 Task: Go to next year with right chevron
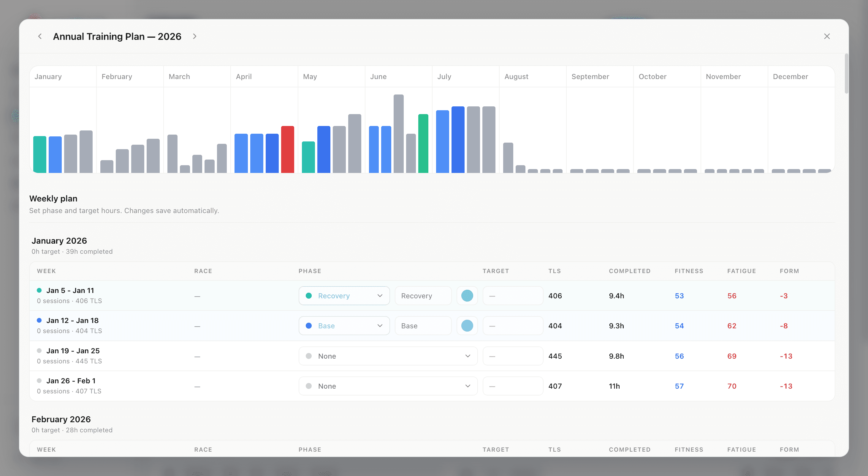(x=194, y=36)
